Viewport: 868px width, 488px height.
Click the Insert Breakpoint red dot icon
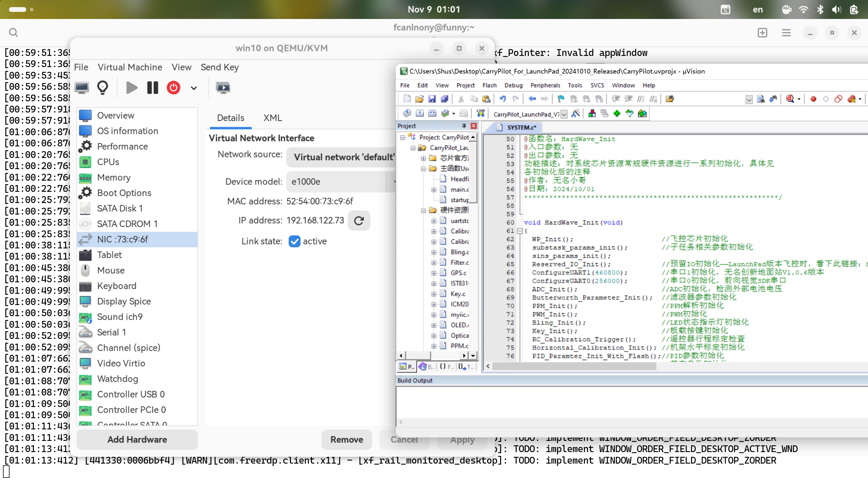tap(813, 99)
